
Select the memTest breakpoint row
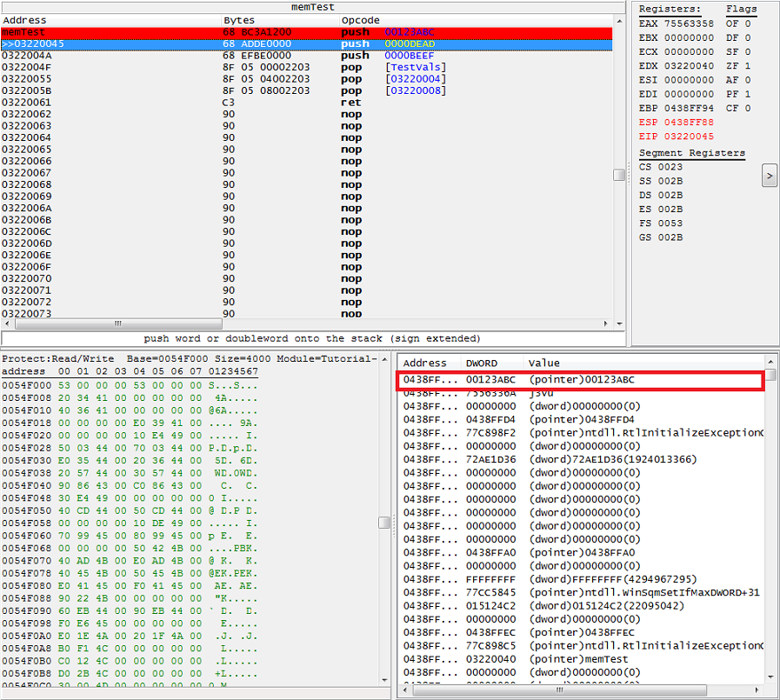coord(306,32)
